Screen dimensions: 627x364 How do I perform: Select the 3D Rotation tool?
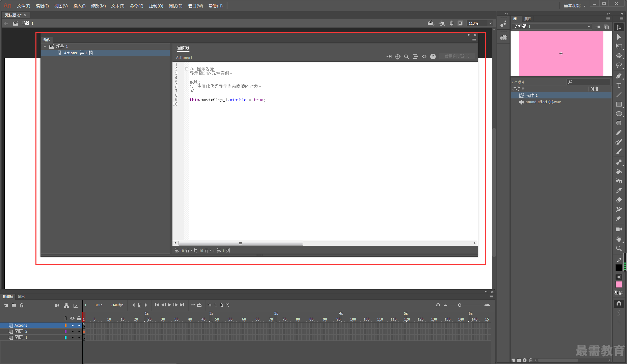[x=619, y=56]
